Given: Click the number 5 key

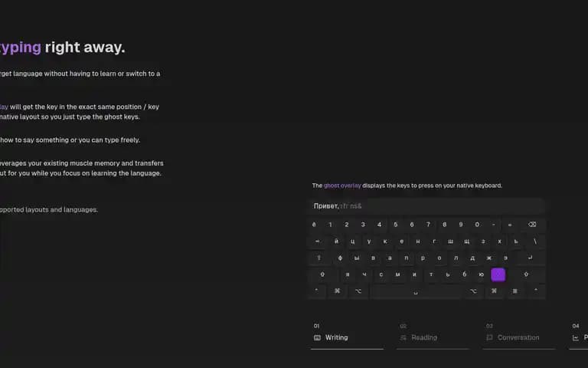Looking at the screenshot, I should pos(395,225).
